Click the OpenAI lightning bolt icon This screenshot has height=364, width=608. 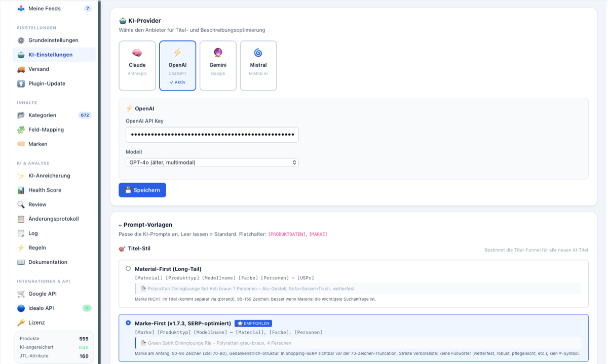tap(177, 53)
